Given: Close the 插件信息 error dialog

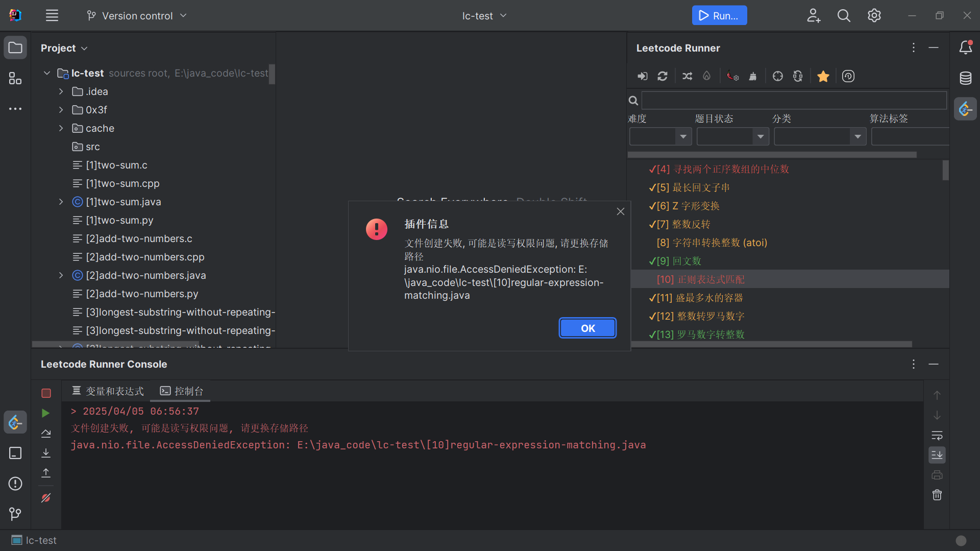Looking at the screenshot, I should pyautogui.click(x=620, y=211).
